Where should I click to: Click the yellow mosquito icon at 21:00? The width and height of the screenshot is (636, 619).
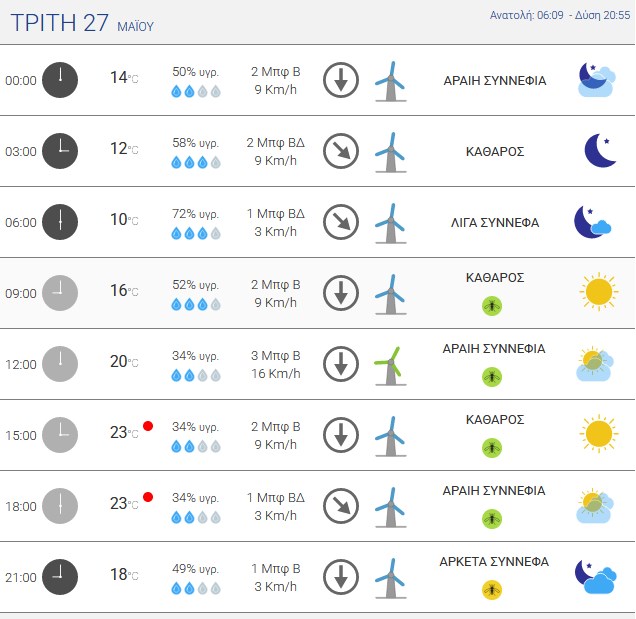492,589
